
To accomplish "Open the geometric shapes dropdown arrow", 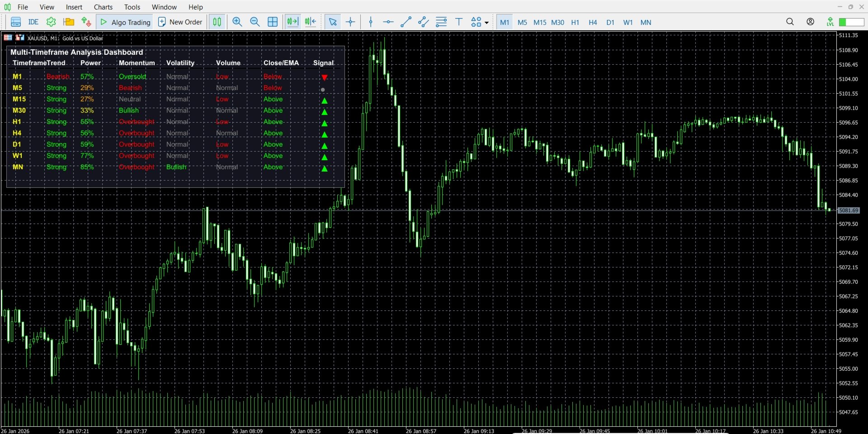I will [x=486, y=23].
